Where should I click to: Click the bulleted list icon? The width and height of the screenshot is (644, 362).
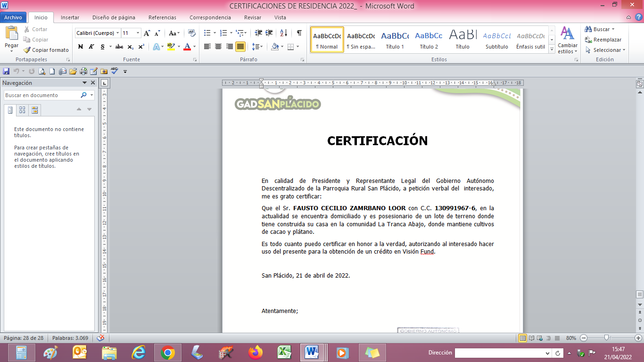click(x=207, y=33)
